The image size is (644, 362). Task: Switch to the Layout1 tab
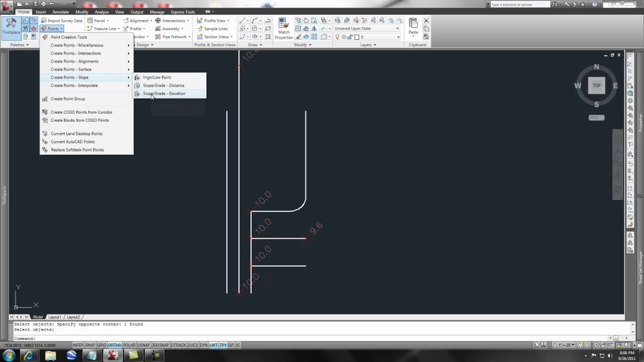click(x=55, y=317)
